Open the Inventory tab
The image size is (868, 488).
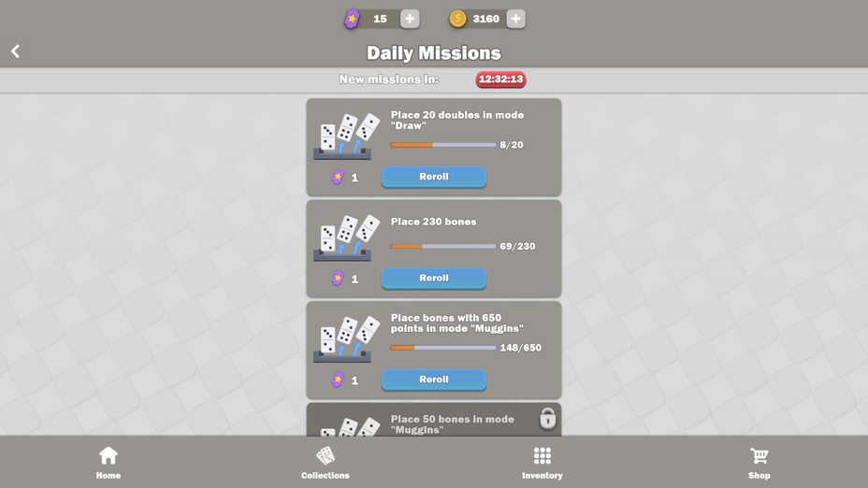click(542, 463)
